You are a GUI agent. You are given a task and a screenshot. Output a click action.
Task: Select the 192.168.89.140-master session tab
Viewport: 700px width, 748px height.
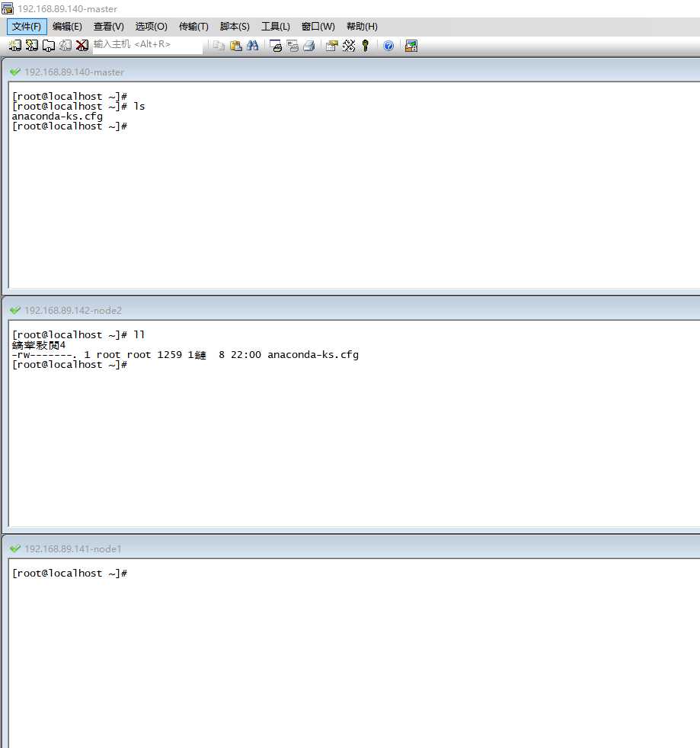(x=74, y=72)
